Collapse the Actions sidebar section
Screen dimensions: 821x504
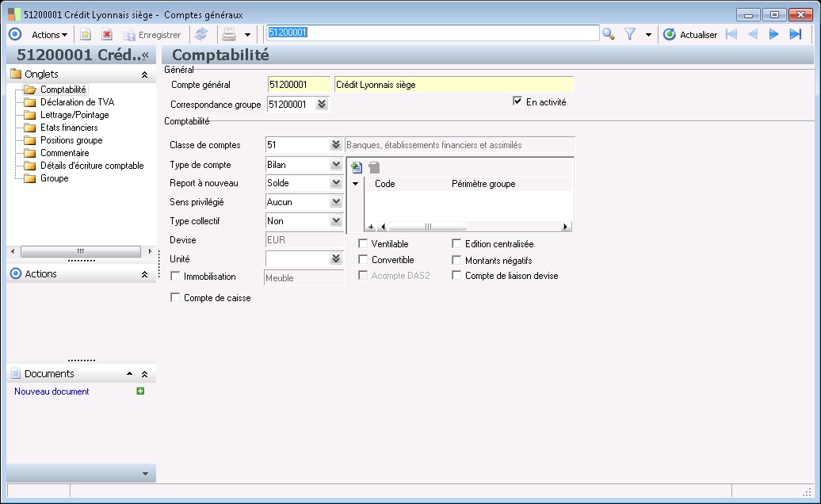144,274
